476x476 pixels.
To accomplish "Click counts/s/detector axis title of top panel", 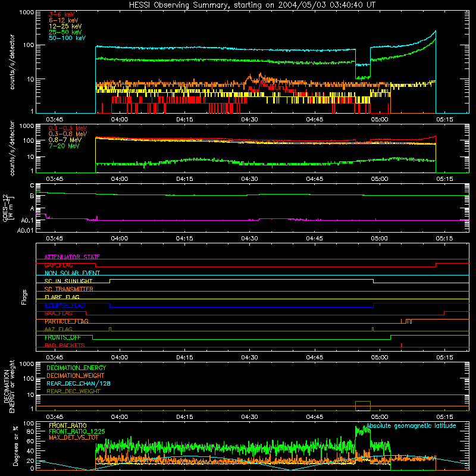I will tap(12, 62).
